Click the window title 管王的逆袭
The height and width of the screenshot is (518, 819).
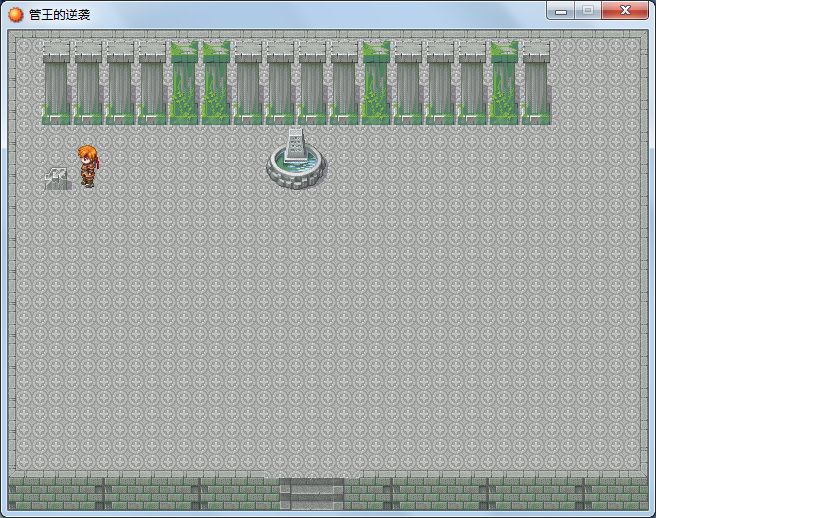(x=60, y=15)
